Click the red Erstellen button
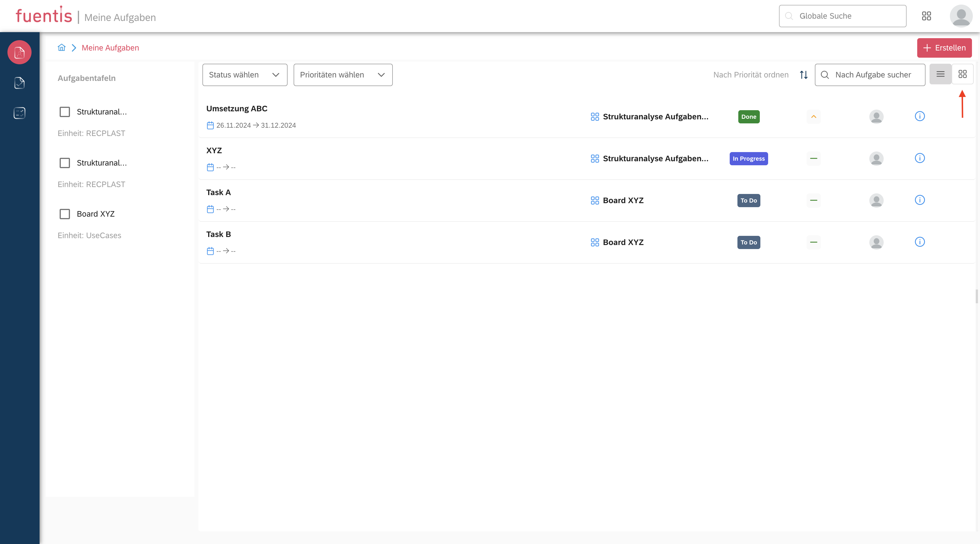The height and width of the screenshot is (544, 980). pos(944,48)
